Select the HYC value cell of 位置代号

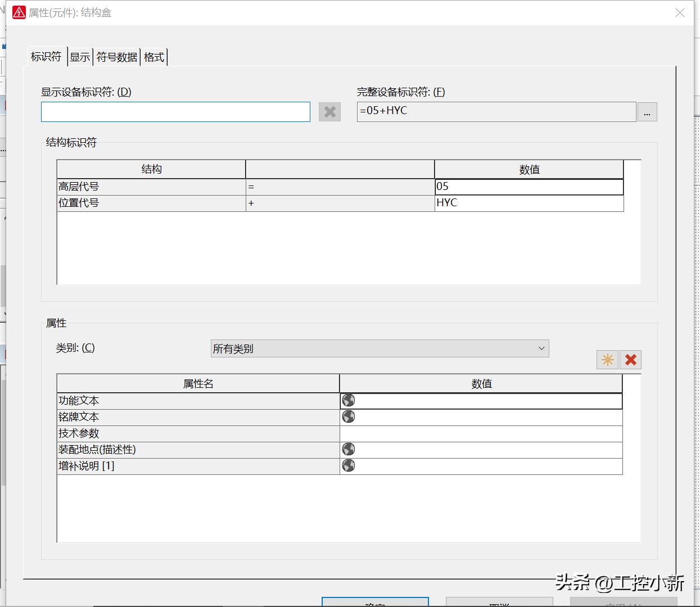(x=529, y=203)
